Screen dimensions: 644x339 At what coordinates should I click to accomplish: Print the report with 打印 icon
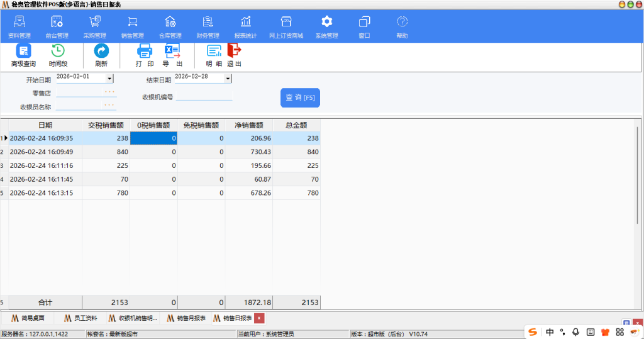point(145,52)
